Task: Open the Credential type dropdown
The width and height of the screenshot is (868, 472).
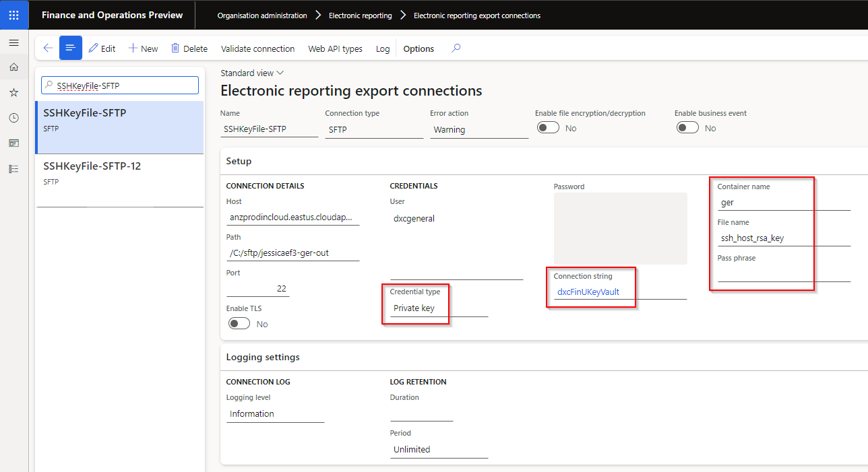Action: 438,308
